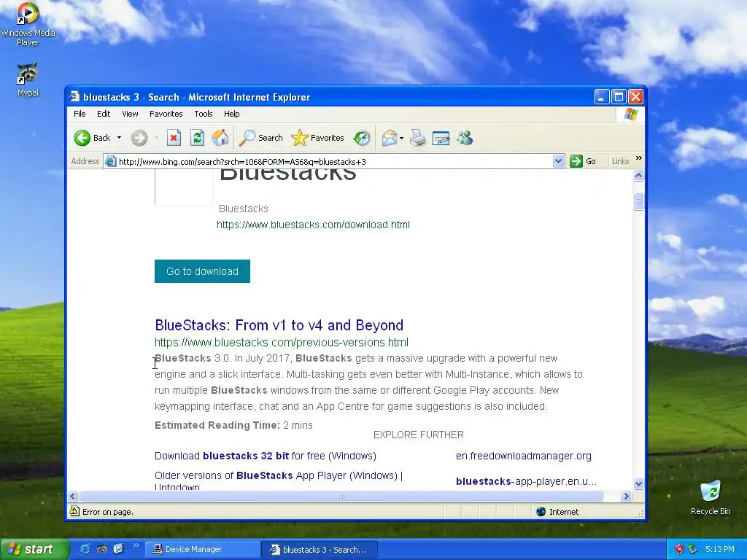Stop page loading with the red X icon

pos(174,138)
